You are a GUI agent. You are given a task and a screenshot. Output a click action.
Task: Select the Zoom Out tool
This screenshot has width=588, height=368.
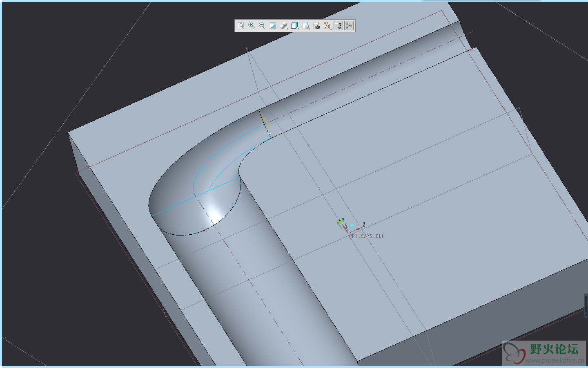[x=262, y=26]
